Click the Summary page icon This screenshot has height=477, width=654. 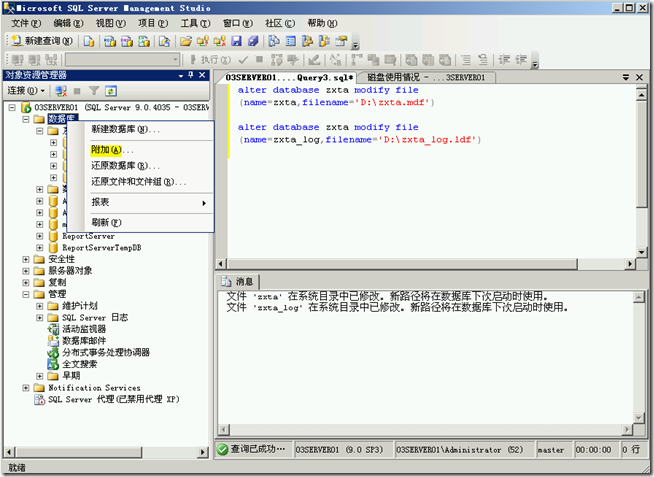coord(291,41)
